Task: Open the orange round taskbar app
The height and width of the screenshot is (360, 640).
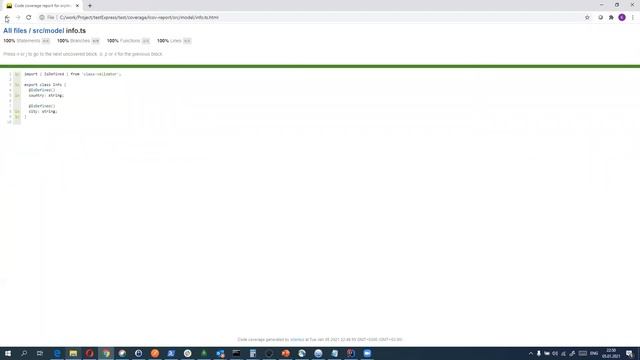Action: click(155, 353)
